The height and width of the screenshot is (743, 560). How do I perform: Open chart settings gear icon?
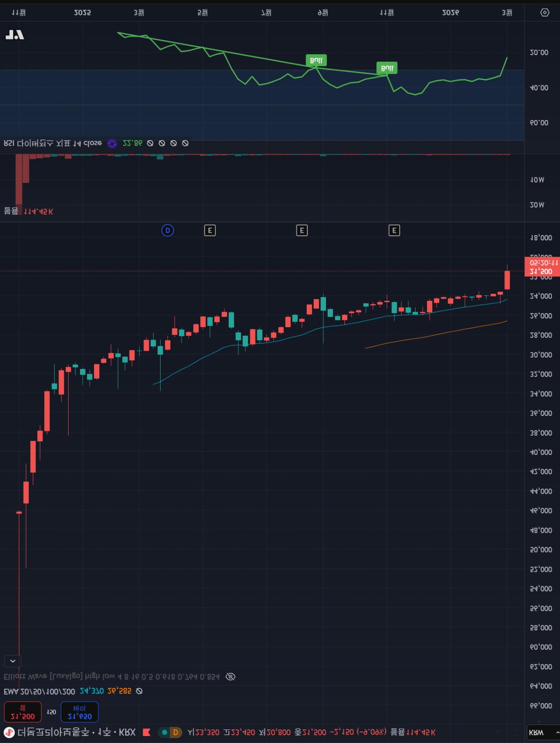point(545,13)
